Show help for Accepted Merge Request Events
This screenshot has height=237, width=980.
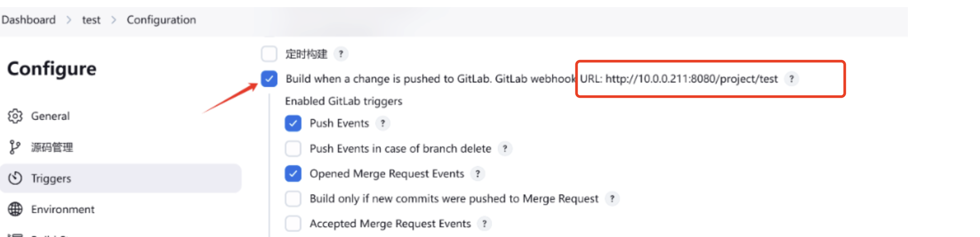484,224
